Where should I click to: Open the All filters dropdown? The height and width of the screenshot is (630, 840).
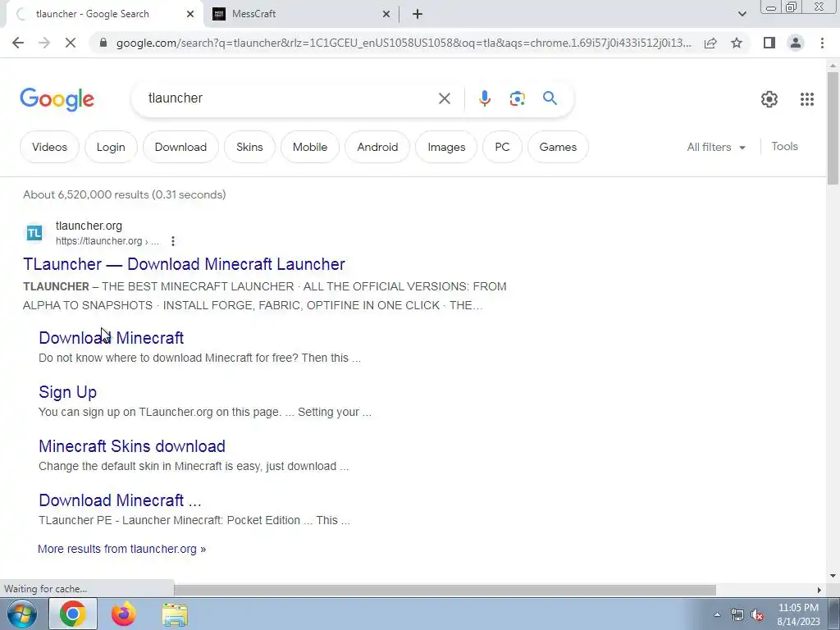point(716,147)
